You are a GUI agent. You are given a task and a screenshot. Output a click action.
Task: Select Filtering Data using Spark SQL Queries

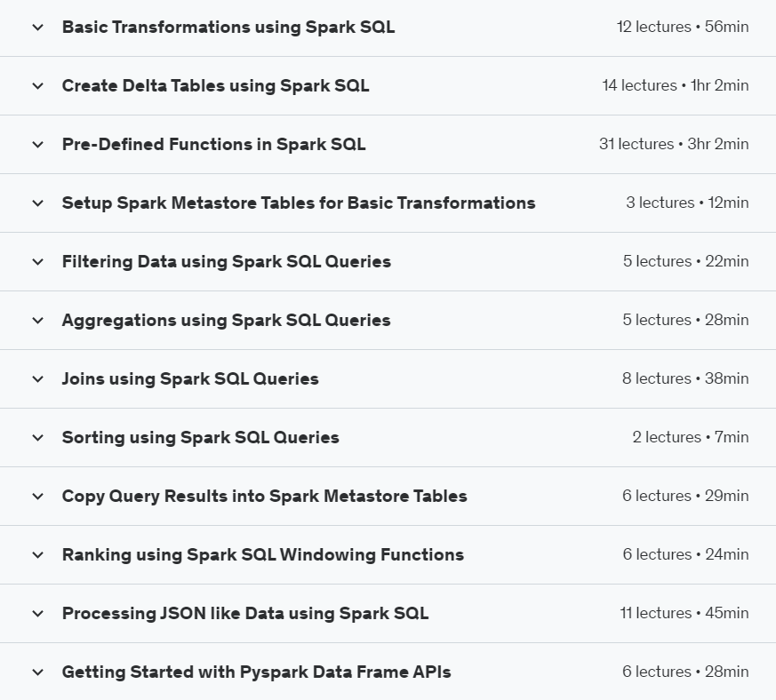click(226, 262)
